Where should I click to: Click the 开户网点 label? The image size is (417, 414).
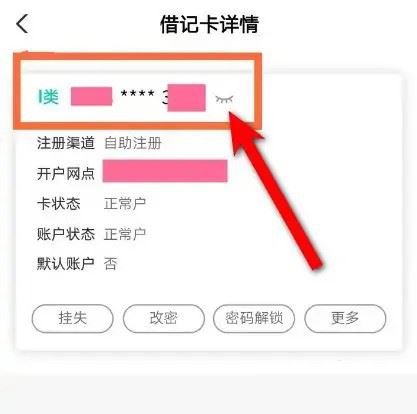[66, 174]
